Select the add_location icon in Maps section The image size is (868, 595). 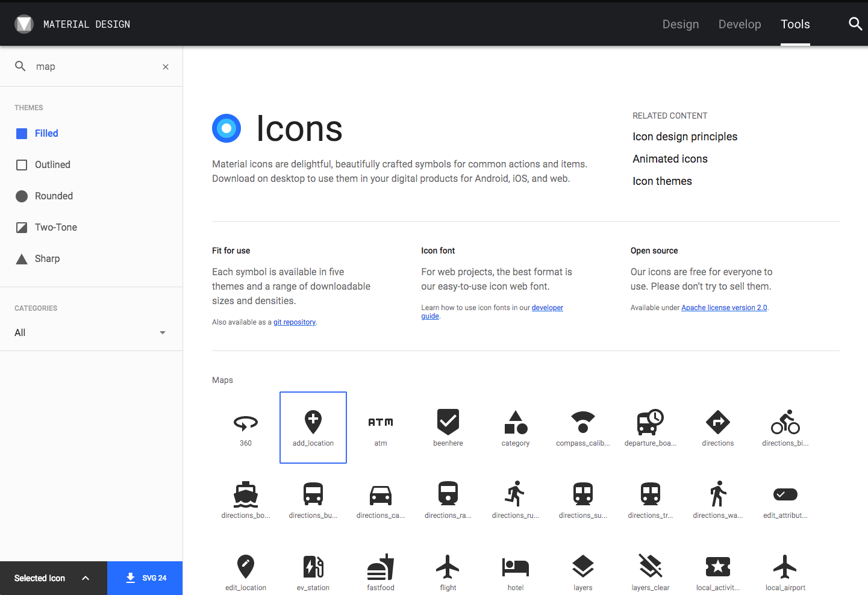click(313, 427)
